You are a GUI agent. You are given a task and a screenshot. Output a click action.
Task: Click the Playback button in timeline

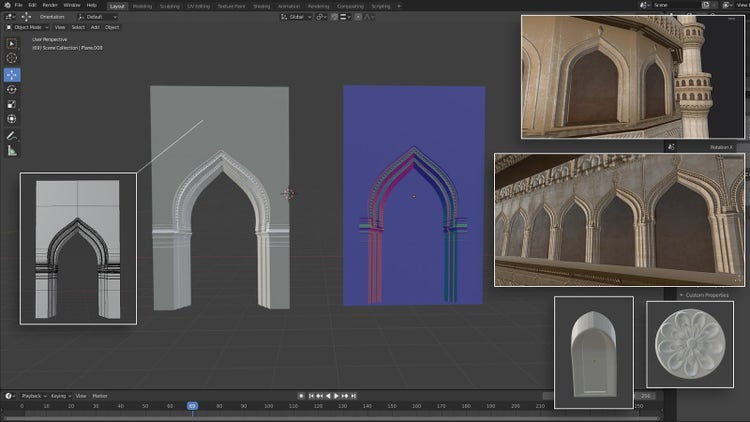pos(32,396)
